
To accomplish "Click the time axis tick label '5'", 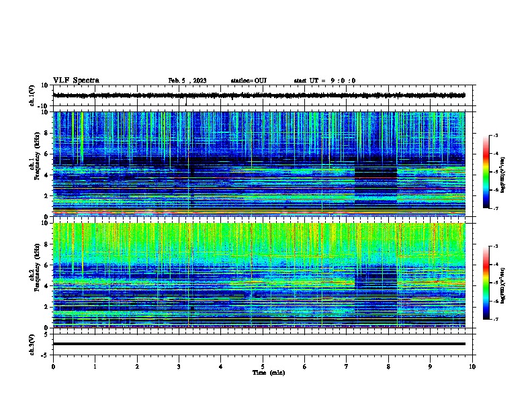I will pyautogui.click(x=263, y=367).
